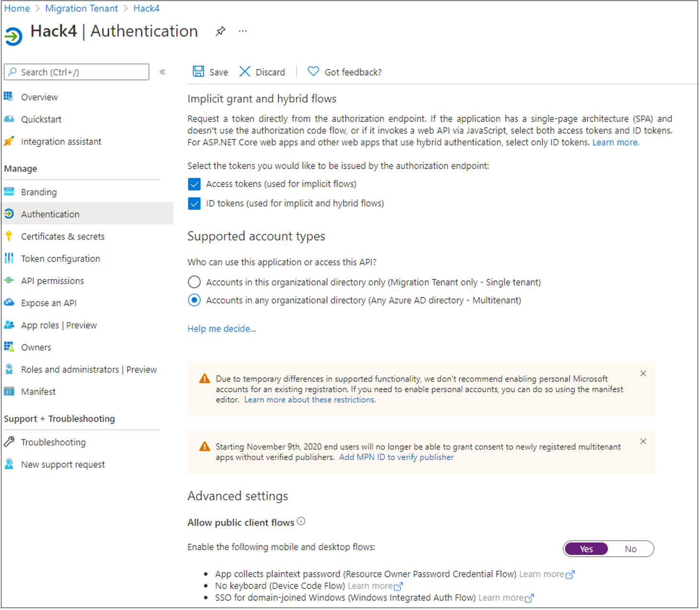
Task: Click the info icon next to Allow public client flows
Action: pyautogui.click(x=301, y=521)
